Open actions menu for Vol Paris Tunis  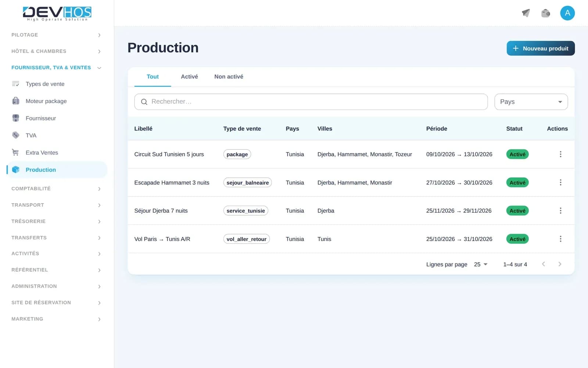pyautogui.click(x=560, y=239)
